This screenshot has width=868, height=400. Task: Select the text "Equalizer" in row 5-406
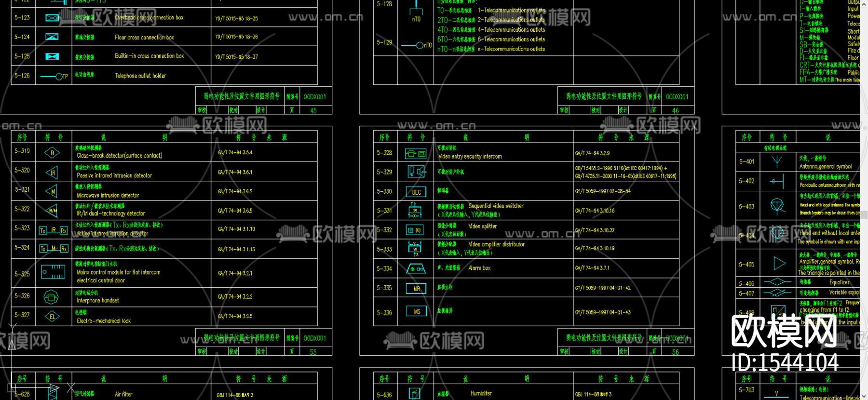pos(840,282)
